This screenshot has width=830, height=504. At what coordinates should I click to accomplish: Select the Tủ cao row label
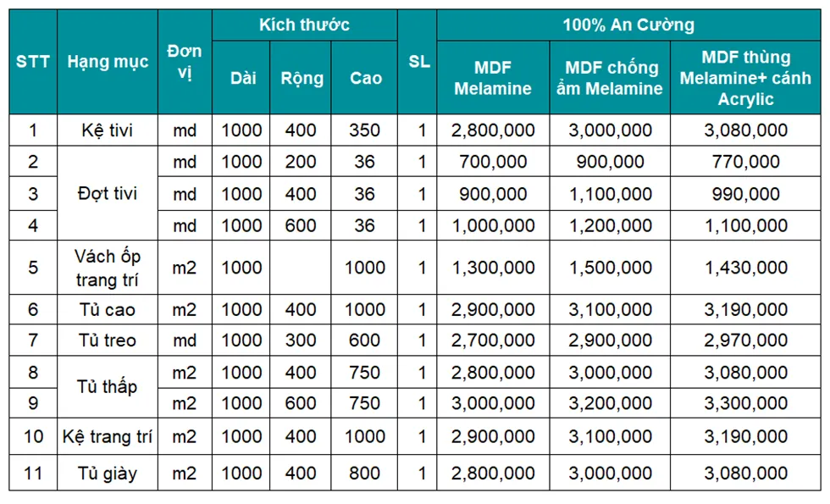click(108, 310)
